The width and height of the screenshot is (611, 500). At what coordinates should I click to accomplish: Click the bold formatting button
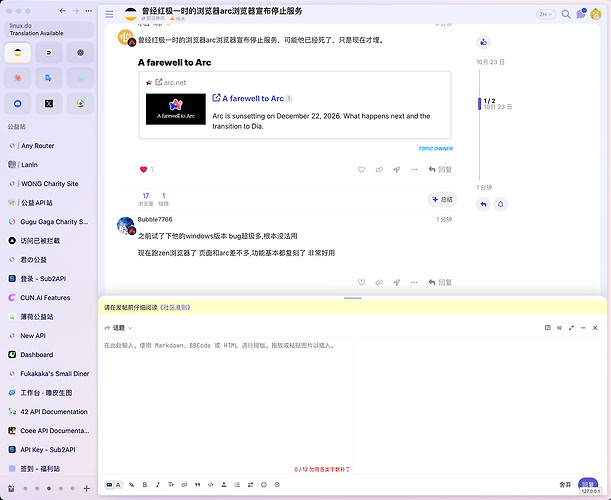click(x=145, y=485)
